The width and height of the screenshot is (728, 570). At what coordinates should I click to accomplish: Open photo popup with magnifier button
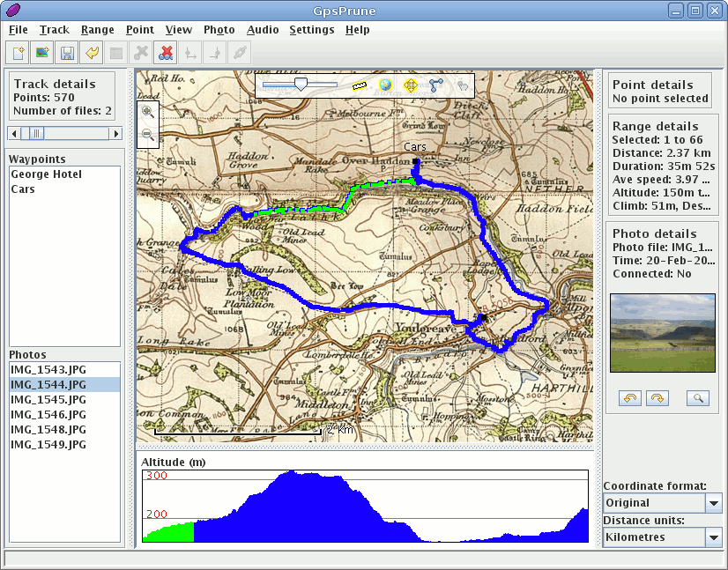tap(697, 398)
